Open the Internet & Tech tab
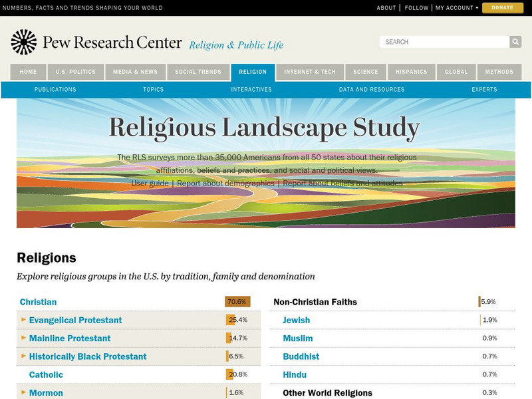The image size is (532, 399). click(x=310, y=72)
